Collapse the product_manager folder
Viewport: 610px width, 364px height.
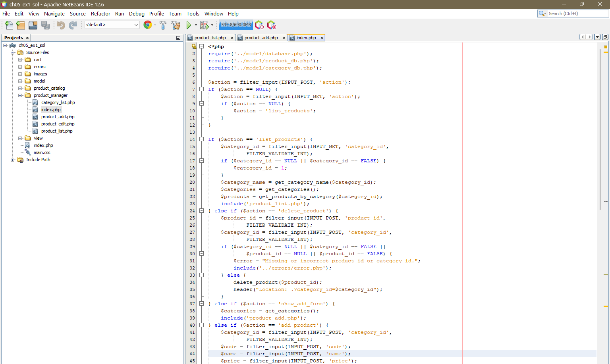pyautogui.click(x=20, y=95)
